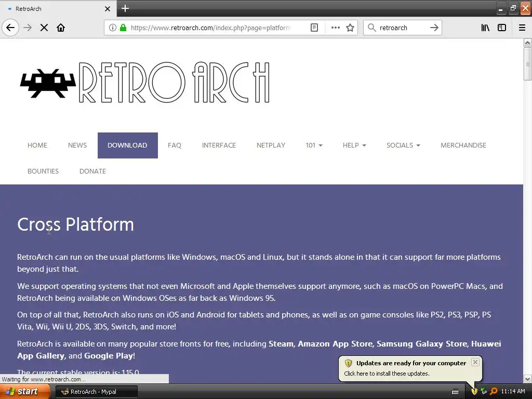Select RetroArch - Mypal taskbar button
The image size is (532, 399).
(96, 392)
